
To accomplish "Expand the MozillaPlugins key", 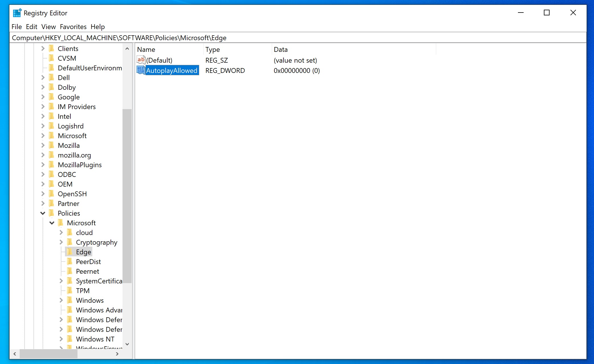I will (x=43, y=165).
